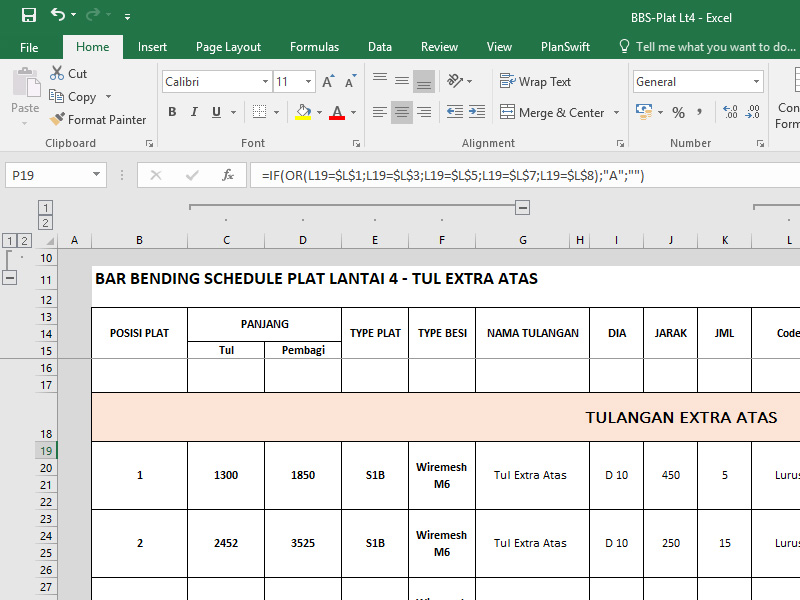Collapse the row group using the minus button
Screen dimensions: 800x600
click(x=10, y=277)
